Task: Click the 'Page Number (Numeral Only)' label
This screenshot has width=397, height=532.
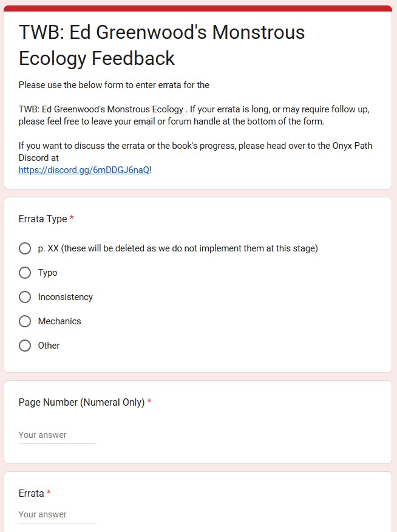Action: pos(81,402)
